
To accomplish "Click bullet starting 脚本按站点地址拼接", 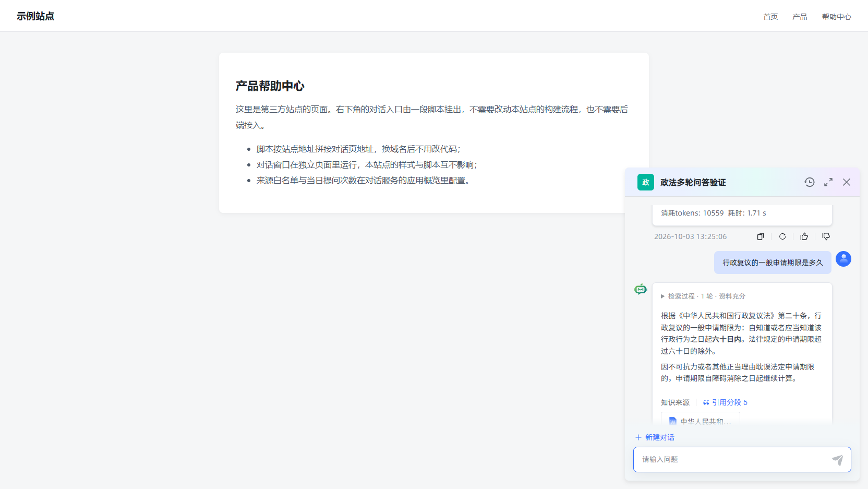I will point(358,149).
